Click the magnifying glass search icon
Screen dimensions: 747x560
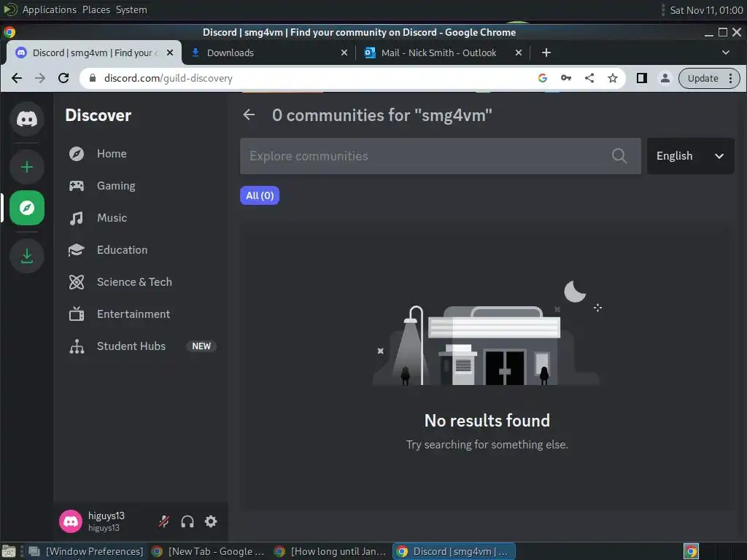tap(619, 156)
